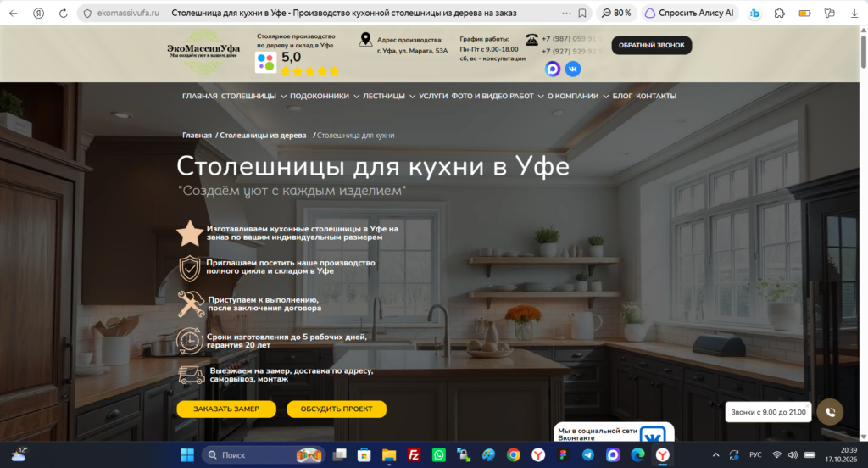This screenshot has width=868, height=468.
Task: Click the ЭкоМассивУфа site logo
Action: pyautogui.click(x=203, y=51)
